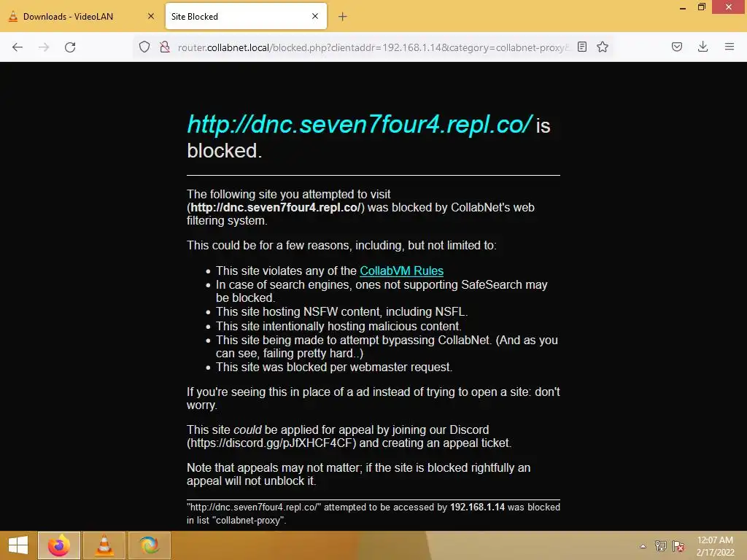
Task: Click the blocked URL heading text
Action: 359,125
